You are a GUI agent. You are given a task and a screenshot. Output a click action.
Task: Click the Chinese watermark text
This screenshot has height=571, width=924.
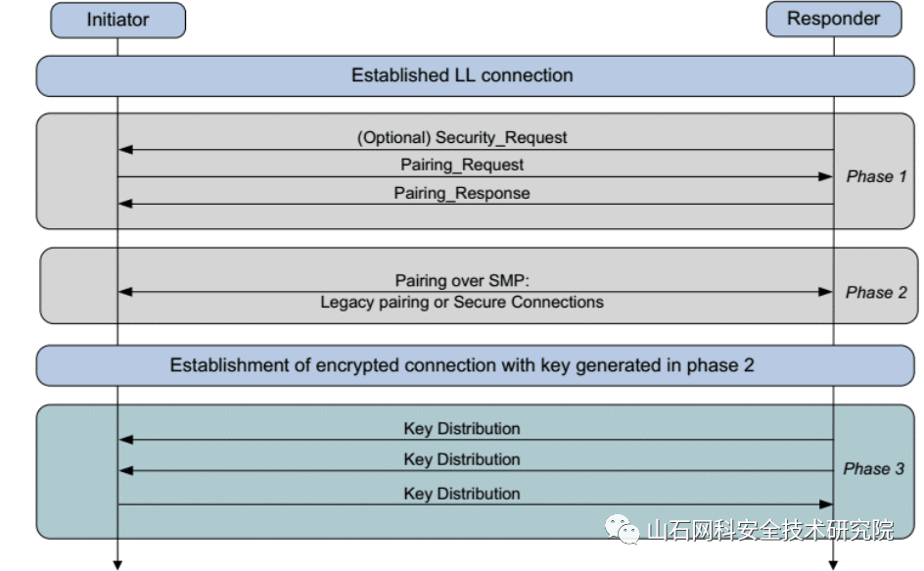click(x=770, y=530)
